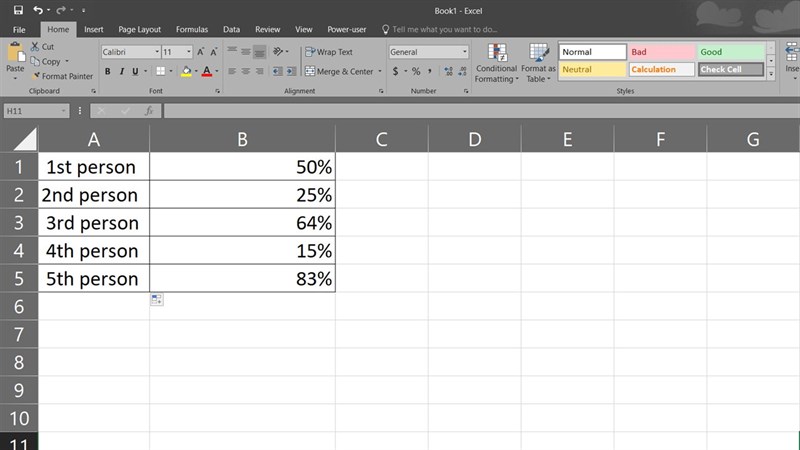Click the Increase Decimal icon

[448, 71]
